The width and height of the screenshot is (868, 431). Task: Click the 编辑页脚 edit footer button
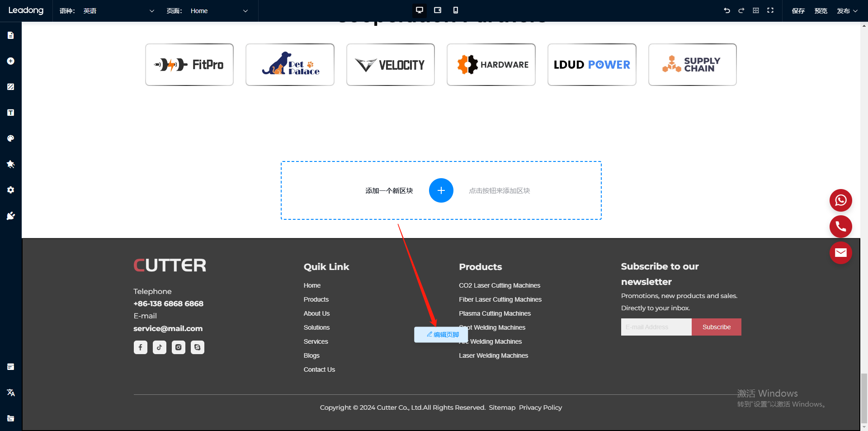click(x=443, y=335)
